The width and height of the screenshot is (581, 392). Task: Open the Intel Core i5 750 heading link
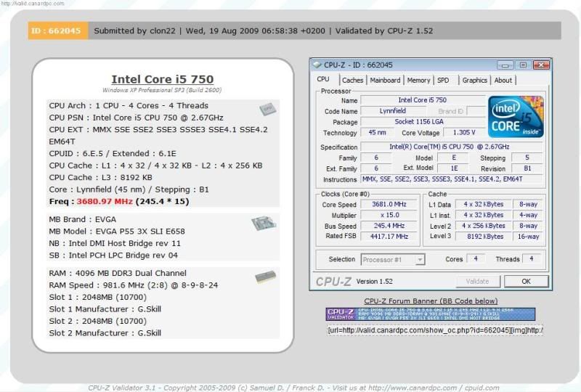click(162, 79)
